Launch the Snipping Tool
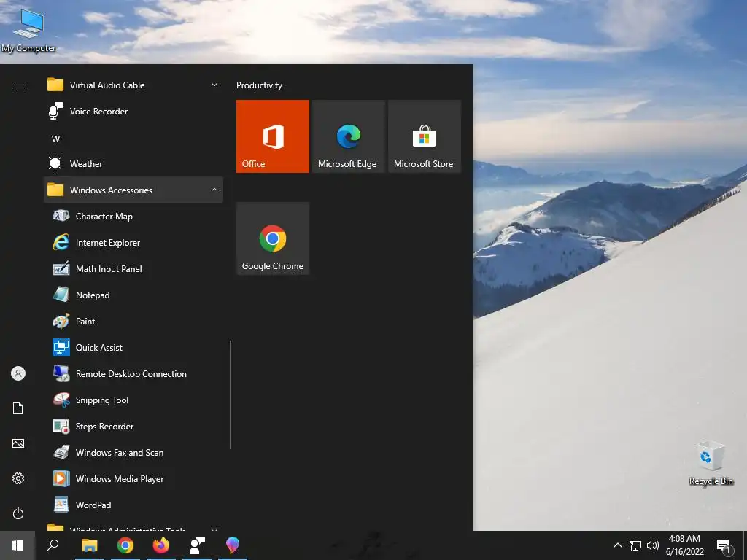This screenshot has width=747, height=560. [133, 400]
